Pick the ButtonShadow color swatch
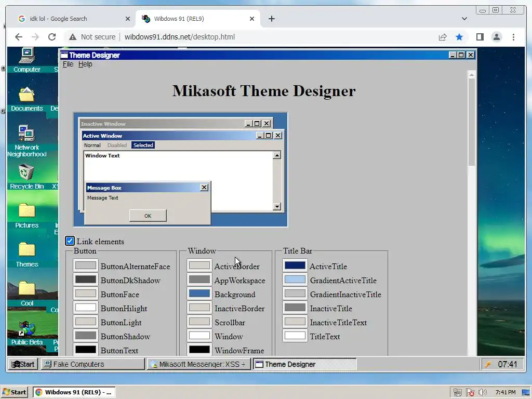Image resolution: width=532 pixels, height=399 pixels. coord(86,336)
